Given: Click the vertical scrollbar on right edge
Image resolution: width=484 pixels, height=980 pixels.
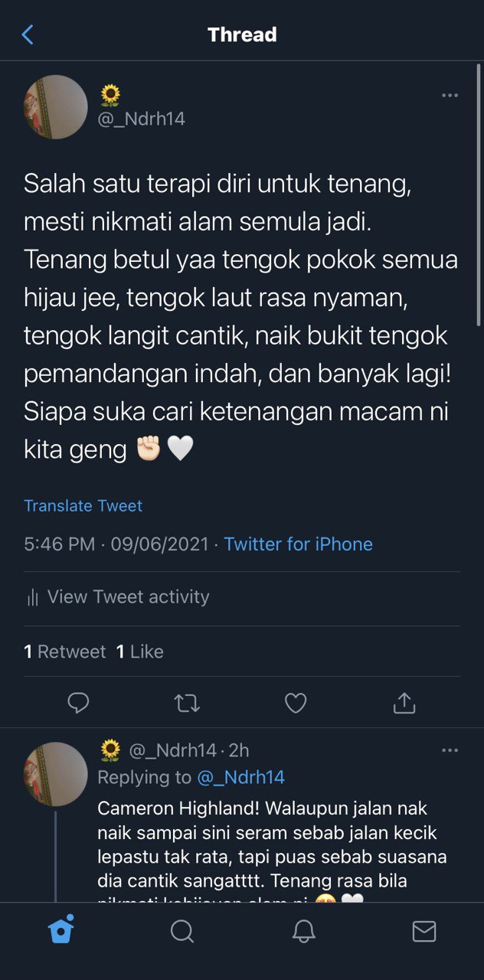Looking at the screenshot, I should (x=479, y=195).
